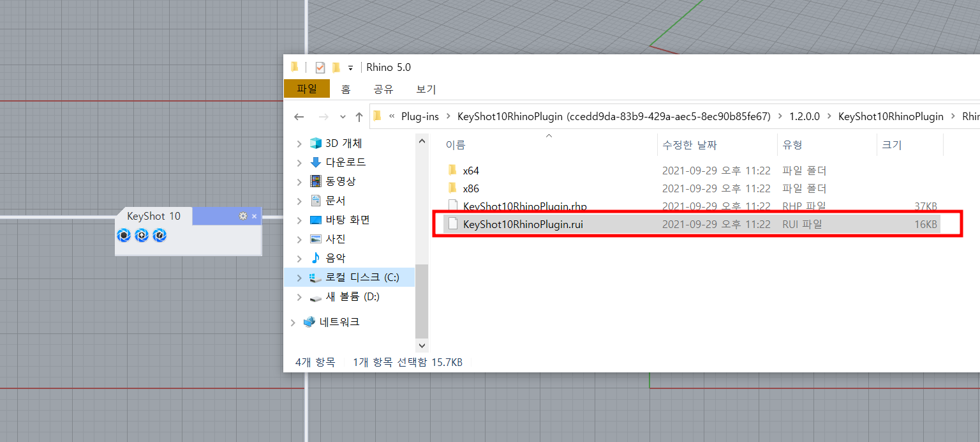Image resolution: width=980 pixels, height=442 pixels.
Task: Select the KeyShot 10 toolbar tab
Action: point(154,216)
